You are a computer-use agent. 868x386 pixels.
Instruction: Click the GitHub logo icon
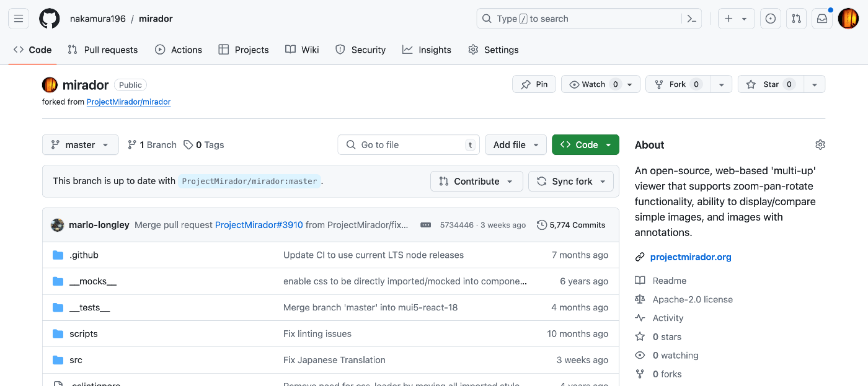(x=50, y=19)
